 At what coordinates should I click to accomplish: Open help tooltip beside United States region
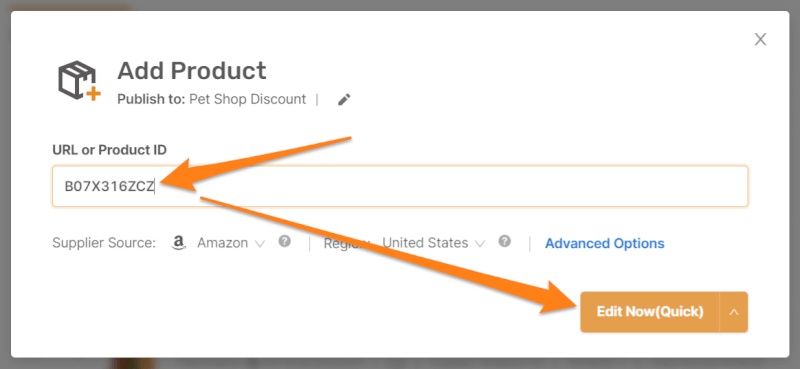tap(505, 241)
